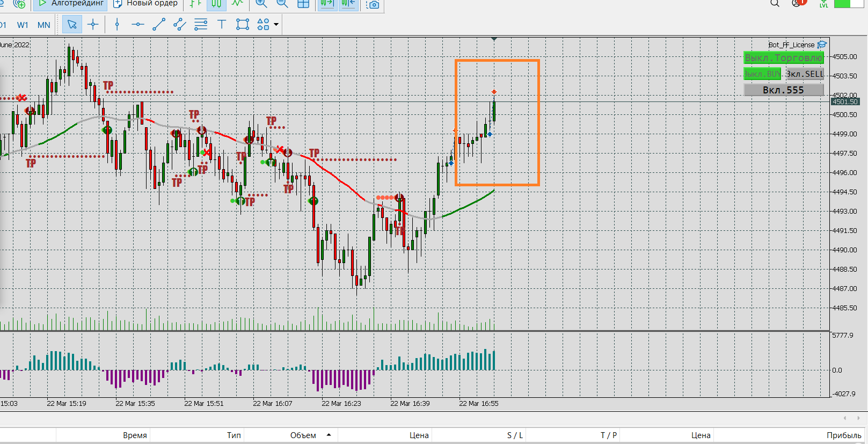Switch chart to bar chart mode
868x444 pixels.
click(195, 4)
